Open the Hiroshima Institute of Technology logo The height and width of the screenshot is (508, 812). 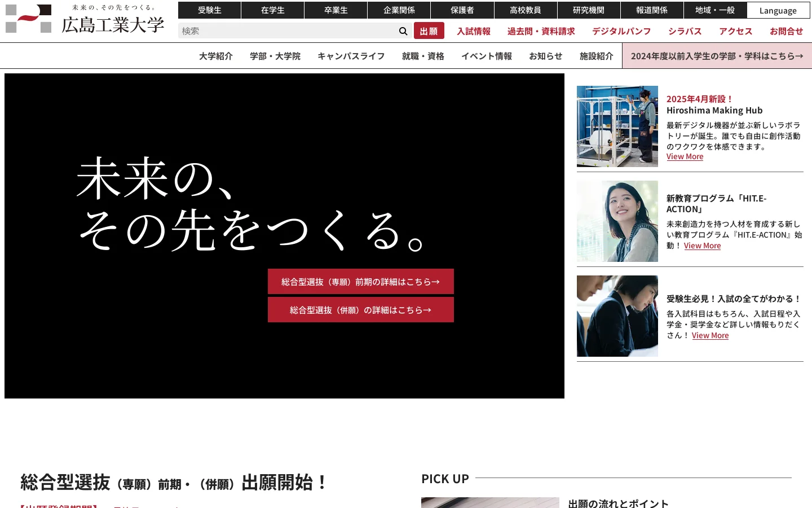[x=85, y=19]
